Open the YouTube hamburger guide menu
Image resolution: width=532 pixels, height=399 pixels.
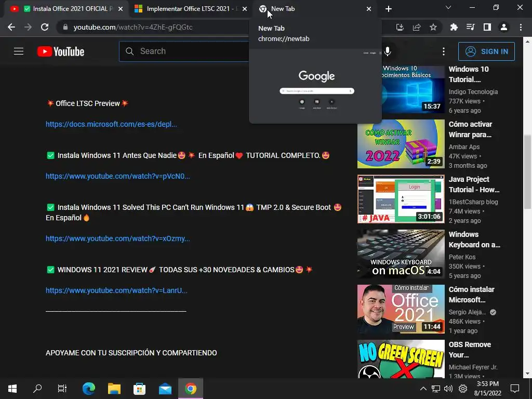coord(19,51)
